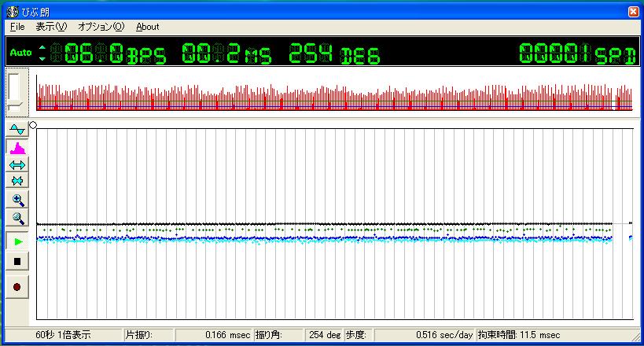Click the horizontal compress arrows icon
Screen dimensions: 644x346
pos(17,181)
